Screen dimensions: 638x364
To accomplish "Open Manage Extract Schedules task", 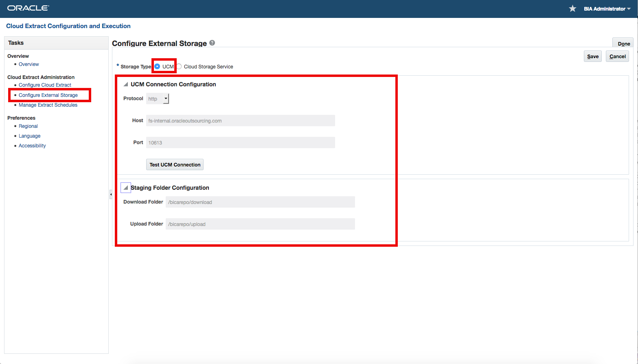I will 48,105.
